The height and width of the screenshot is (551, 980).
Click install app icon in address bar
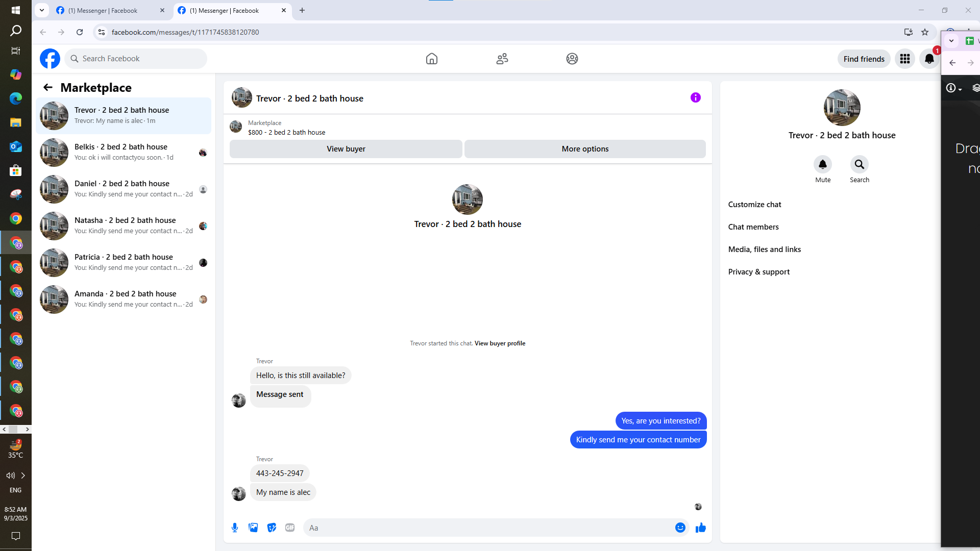[x=908, y=32]
